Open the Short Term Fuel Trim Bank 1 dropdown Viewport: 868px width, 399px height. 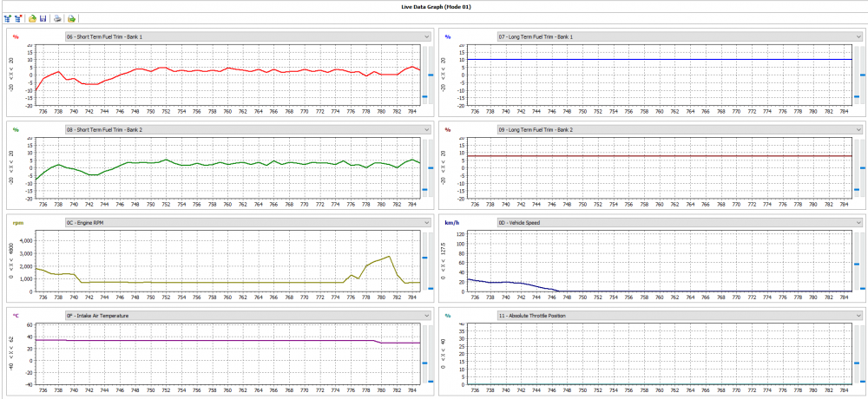[x=247, y=36]
